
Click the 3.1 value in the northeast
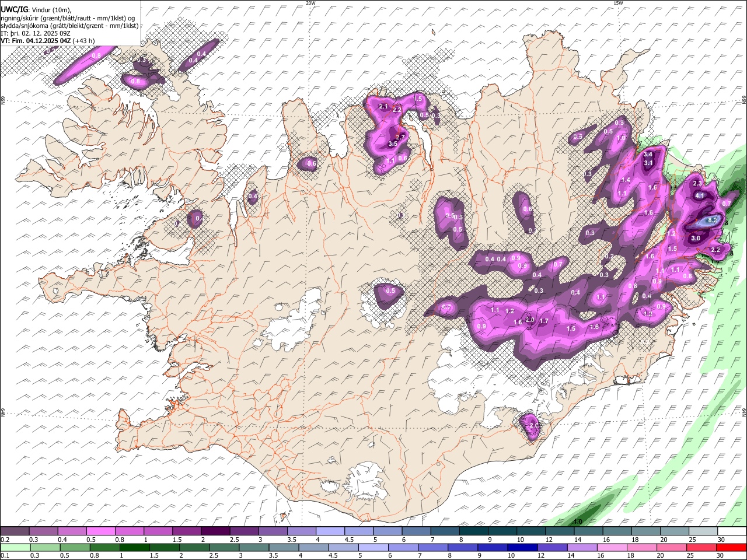click(648, 163)
